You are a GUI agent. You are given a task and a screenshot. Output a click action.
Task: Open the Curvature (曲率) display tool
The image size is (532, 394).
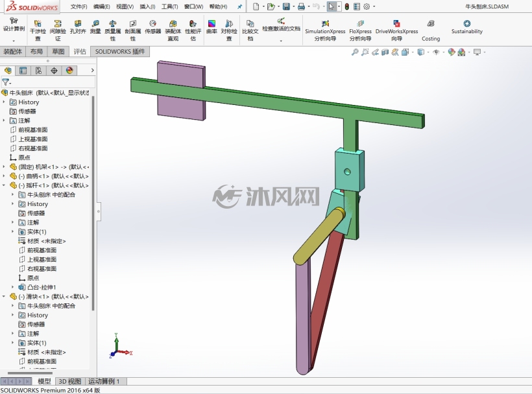tap(212, 27)
